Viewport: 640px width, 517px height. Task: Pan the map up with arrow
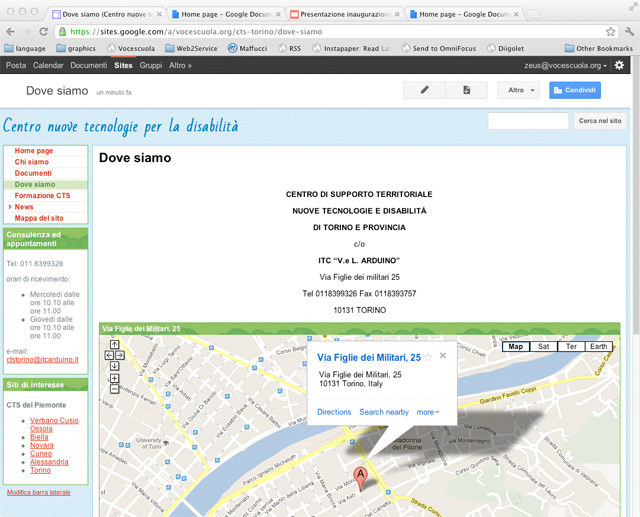click(x=115, y=345)
